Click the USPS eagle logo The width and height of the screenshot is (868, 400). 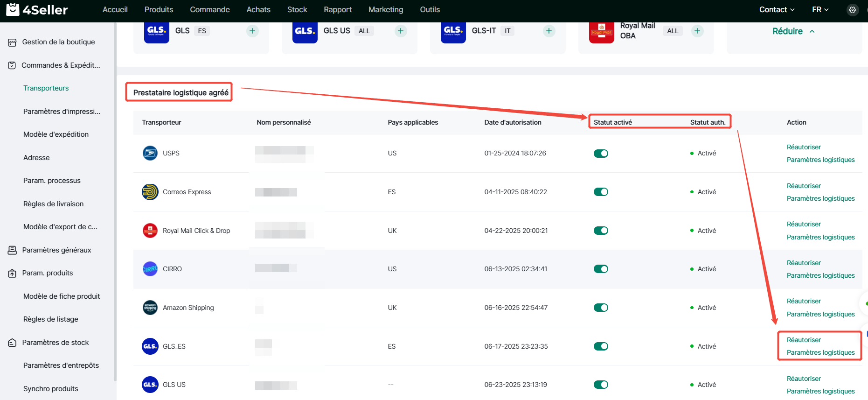(150, 153)
